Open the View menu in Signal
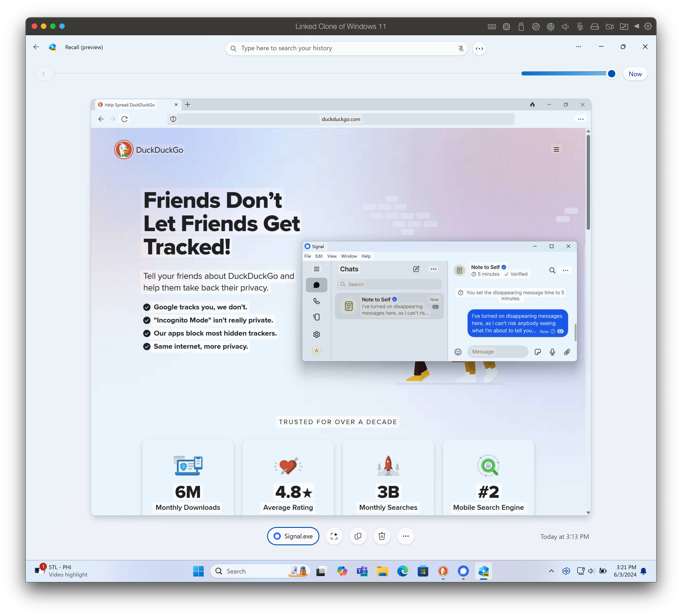This screenshot has height=616, width=682. [332, 256]
